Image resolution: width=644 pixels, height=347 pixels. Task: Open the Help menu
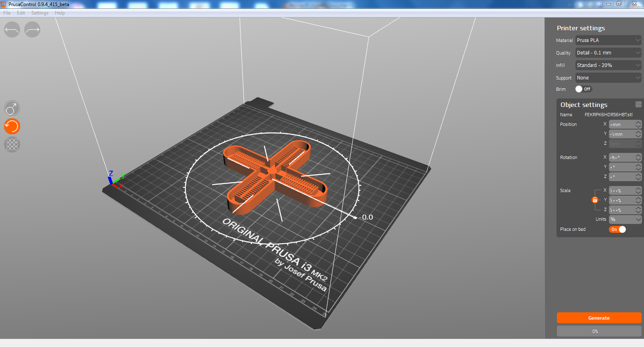pos(60,13)
